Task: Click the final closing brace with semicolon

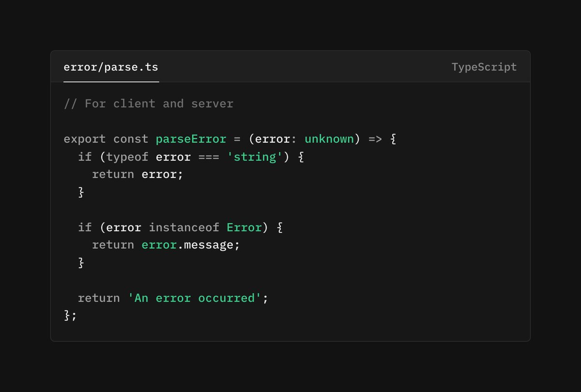Action: (x=70, y=316)
